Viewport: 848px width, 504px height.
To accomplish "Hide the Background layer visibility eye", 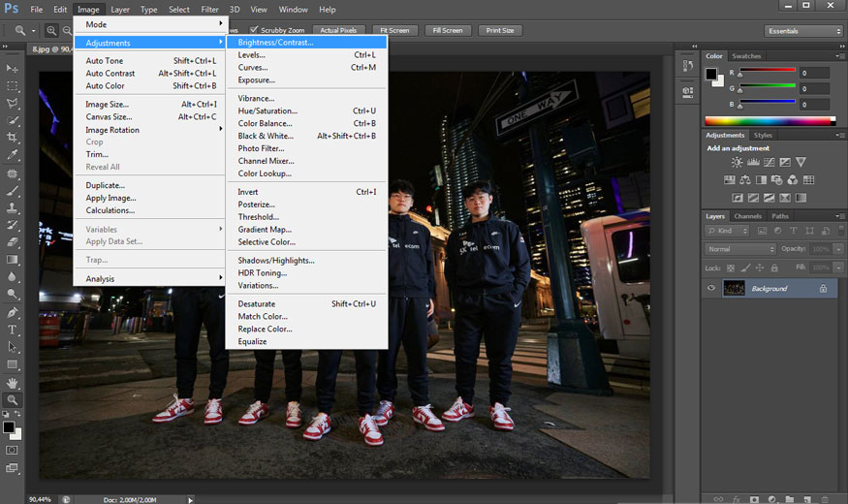I will 711,288.
